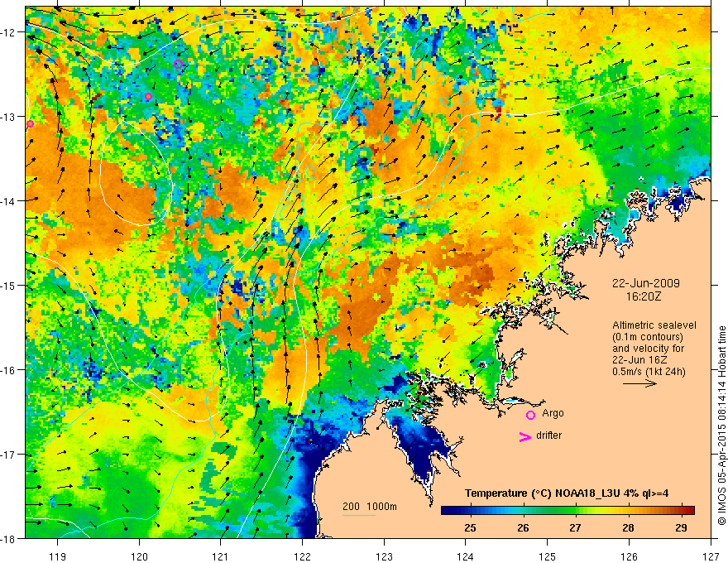Click the Argo float marker near 120.1E 12.8S

[148, 97]
